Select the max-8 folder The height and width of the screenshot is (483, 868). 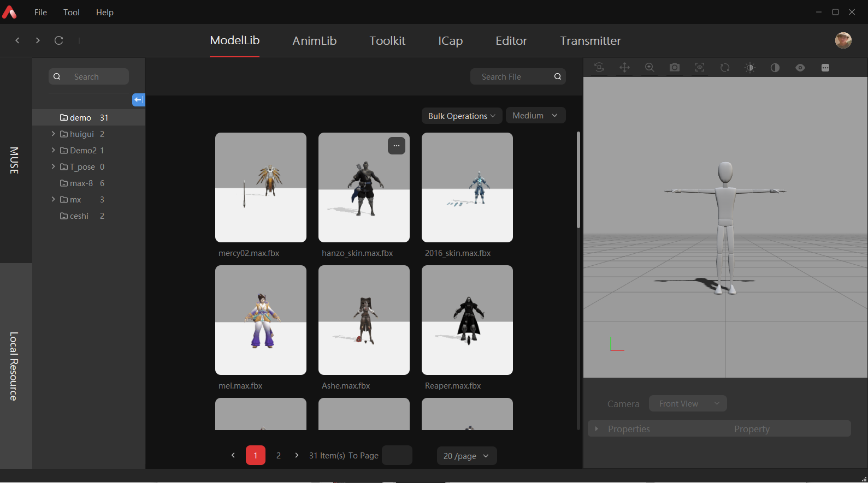pyautogui.click(x=88, y=183)
